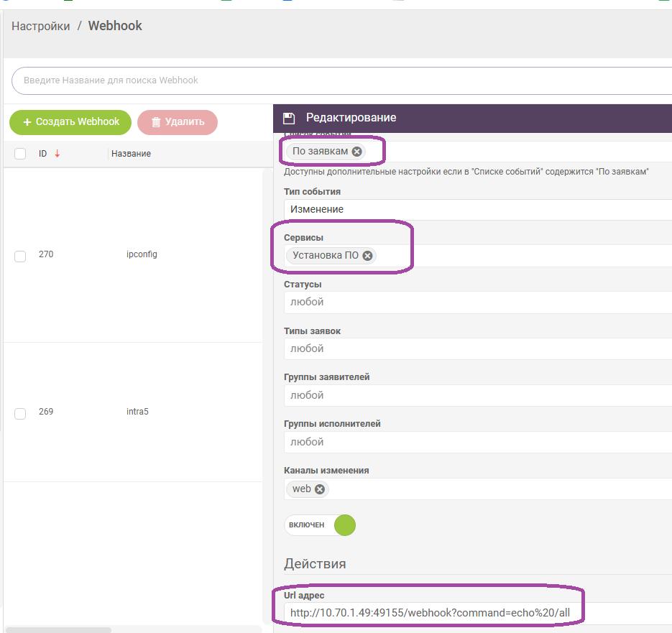The height and width of the screenshot is (633, 672).
Task: Check the box for row 270 ipconfig
Action: (x=20, y=256)
